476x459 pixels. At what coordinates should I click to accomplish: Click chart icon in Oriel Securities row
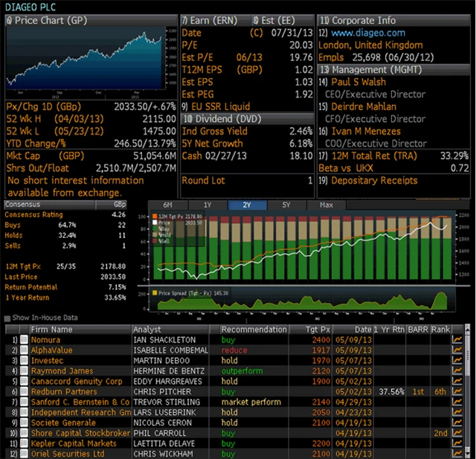(457, 454)
